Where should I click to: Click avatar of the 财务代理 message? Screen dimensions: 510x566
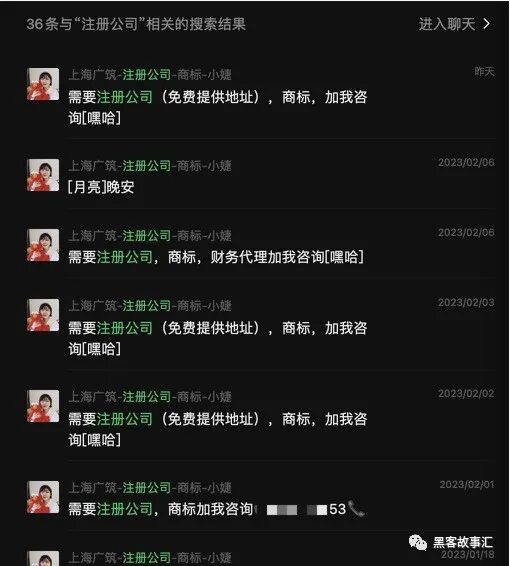click(x=43, y=245)
